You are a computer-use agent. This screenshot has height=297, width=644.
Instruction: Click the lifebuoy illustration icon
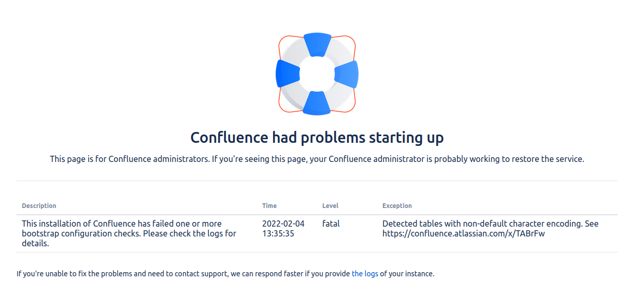(317, 73)
